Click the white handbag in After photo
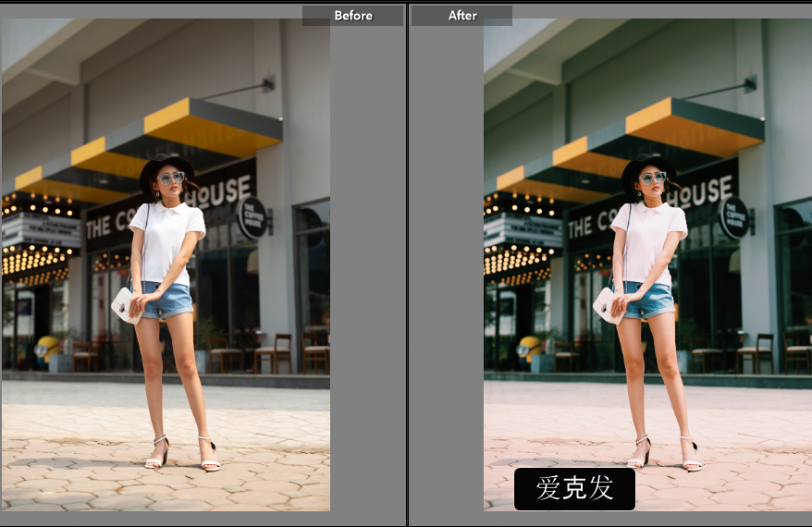 (x=606, y=304)
